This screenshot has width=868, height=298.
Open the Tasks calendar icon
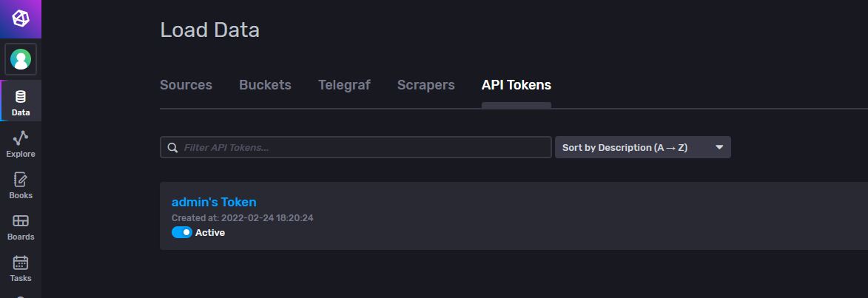click(21, 262)
